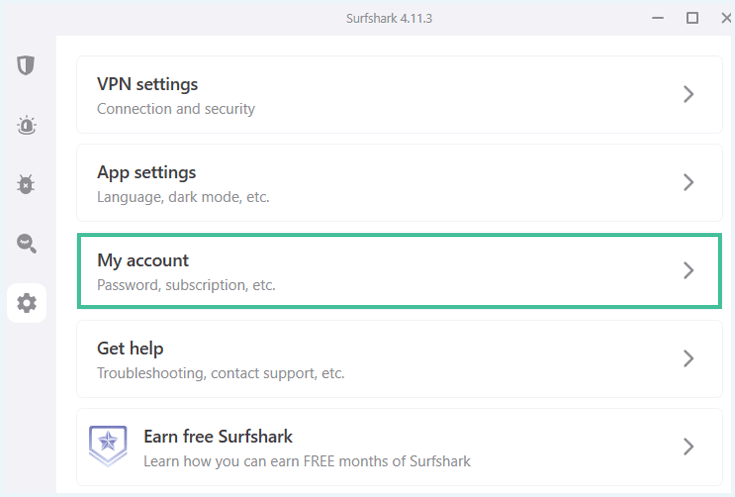Expand Earn free Surfshark chevron arrow
The image size is (735, 497).
click(688, 447)
